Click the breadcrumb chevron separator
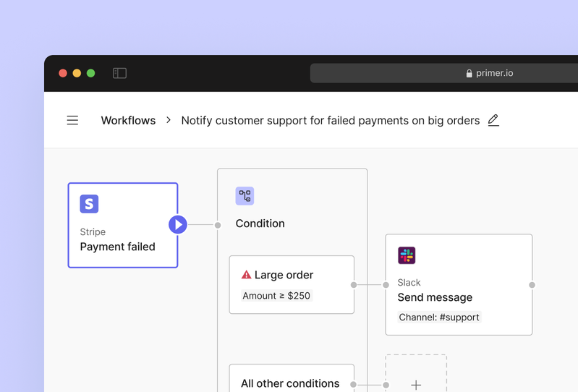This screenshot has width=578, height=392. pyautogui.click(x=169, y=120)
